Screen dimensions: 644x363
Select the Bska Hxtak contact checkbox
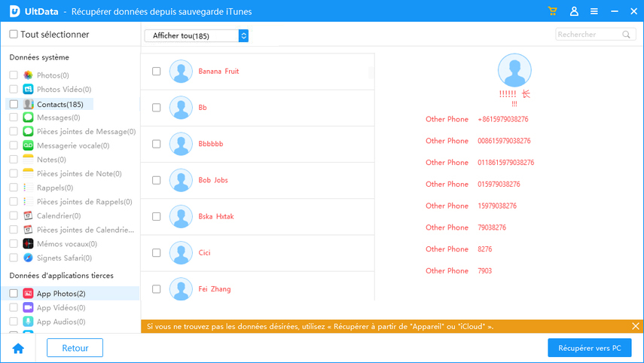[156, 216]
